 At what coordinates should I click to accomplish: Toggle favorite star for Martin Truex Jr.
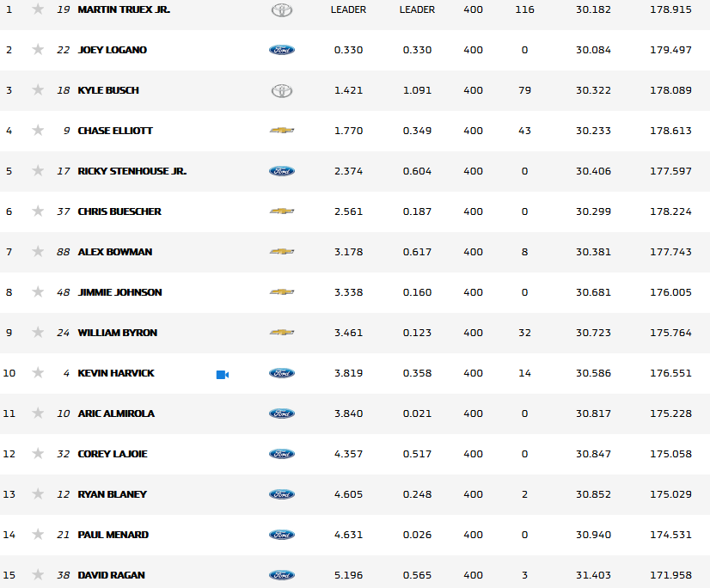point(38,9)
